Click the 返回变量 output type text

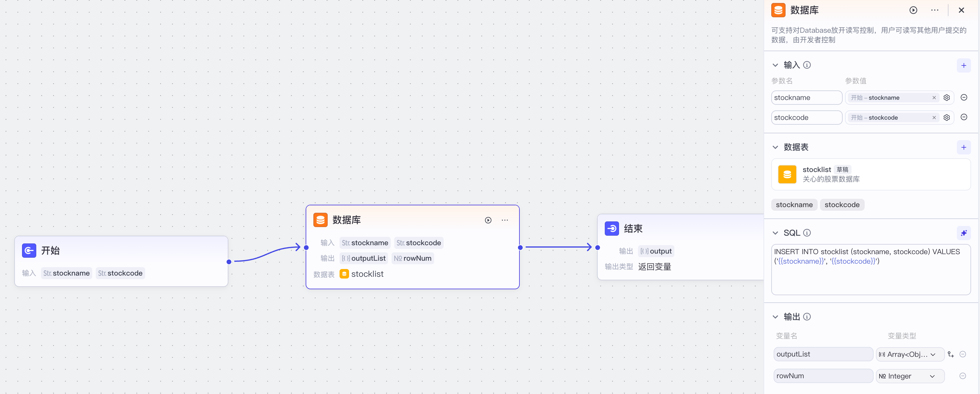[x=654, y=267]
